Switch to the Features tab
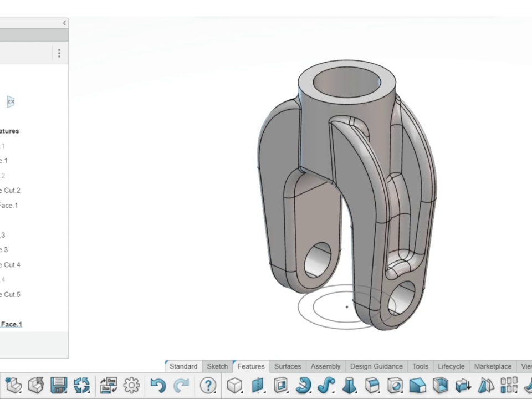This screenshot has height=399, width=532. (x=251, y=366)
